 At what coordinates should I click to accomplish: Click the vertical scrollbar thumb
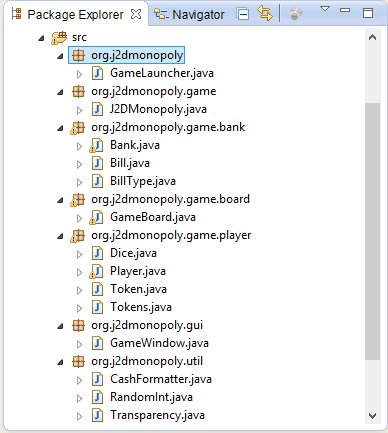pyautogui.click(x=372, y=231)
